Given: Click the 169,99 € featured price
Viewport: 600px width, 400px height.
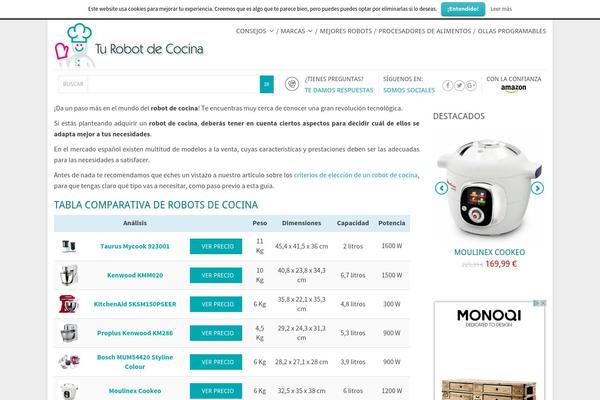Looking at the screenshot, I should 501,264.
